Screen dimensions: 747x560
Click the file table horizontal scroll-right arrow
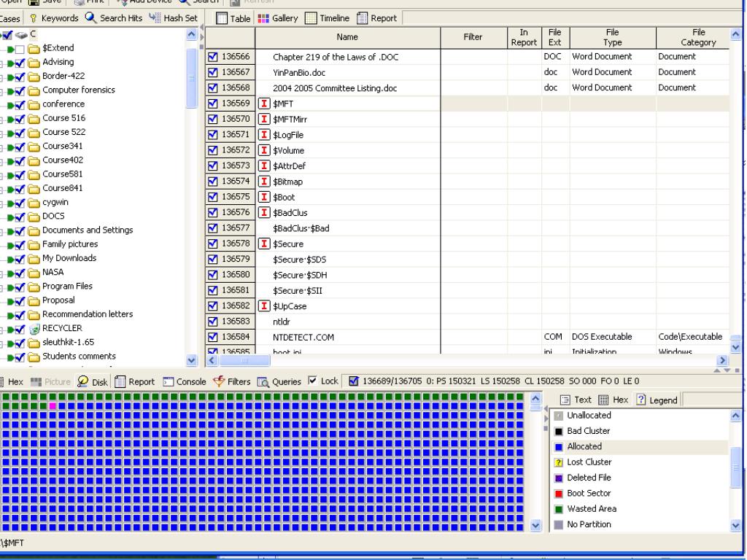[x=723, y=360]
